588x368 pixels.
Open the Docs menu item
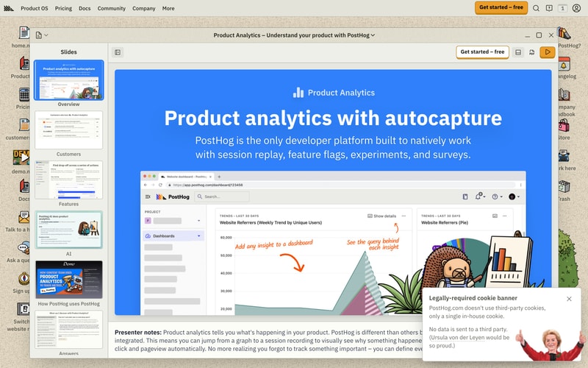point(85,8)
